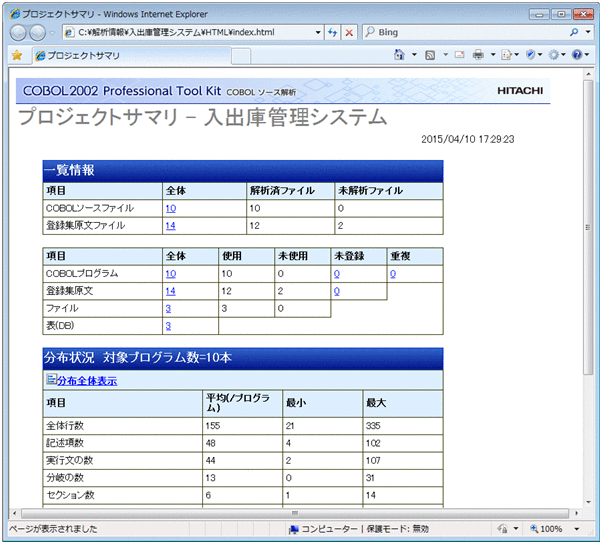Expand the Home button dropdown arrow
Viewport: 603px width, 545px height.
[x=414, y=55]
